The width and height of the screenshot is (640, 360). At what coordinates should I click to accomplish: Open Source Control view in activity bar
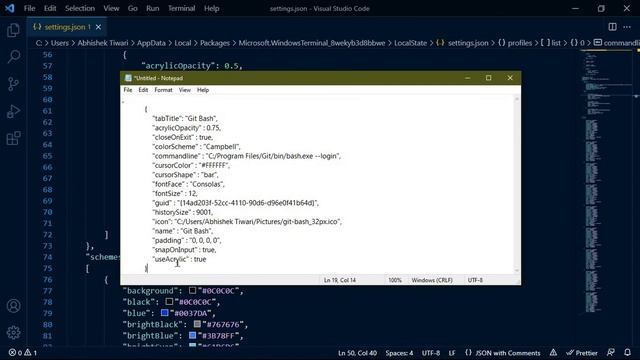13,84
